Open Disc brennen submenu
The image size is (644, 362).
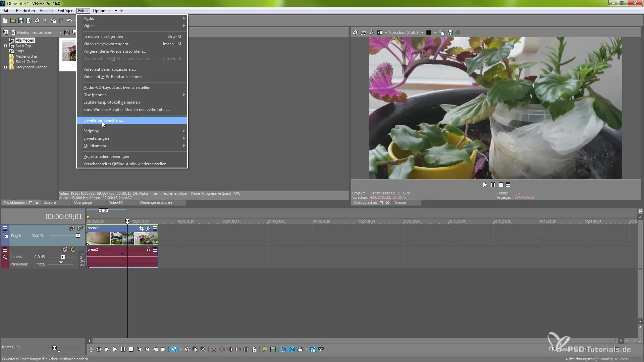[132, 95]
